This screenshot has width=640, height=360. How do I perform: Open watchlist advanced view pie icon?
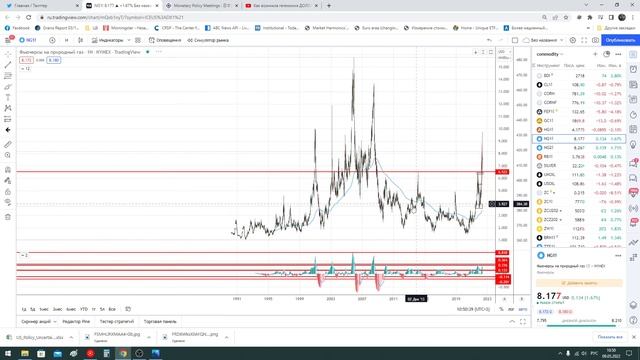pyautogui.click(x=607, y=54)
